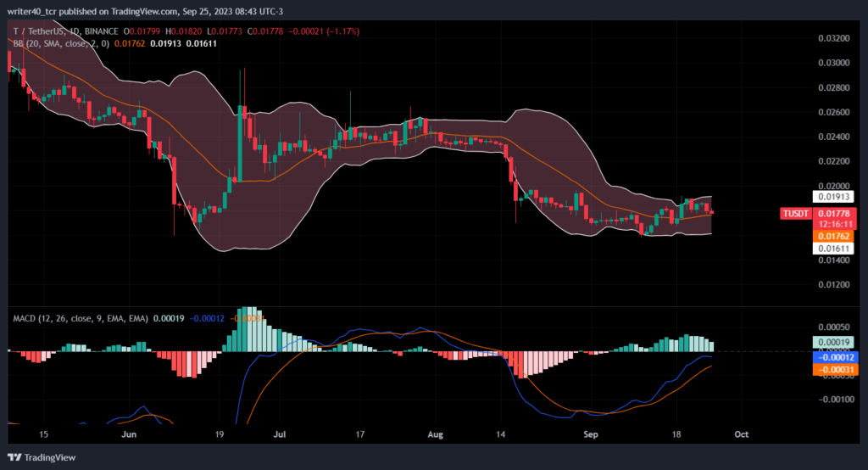This screenshot has width=868, height=470.
Task: Click the MACD axis label 0.00050
Action: pos(834,327)
